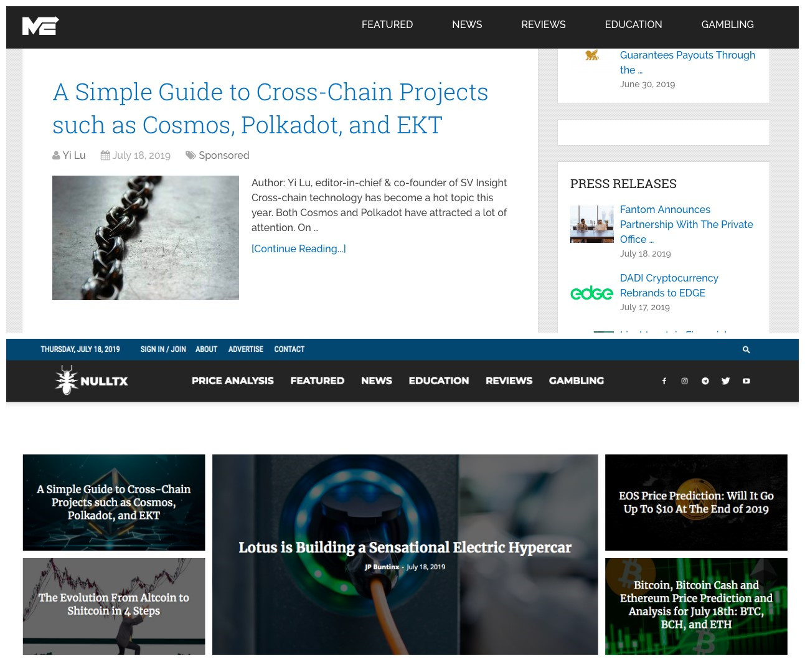Open GAMBLING in the top dark menu
This screenshot has width=805, height=672.
(x=727, y=25)
